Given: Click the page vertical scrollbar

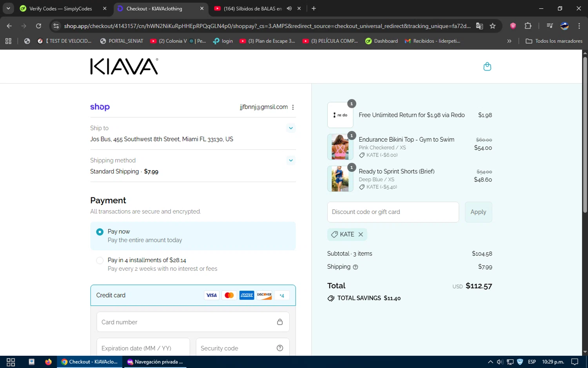Looking at the screenshot, I should pos(585,135).
